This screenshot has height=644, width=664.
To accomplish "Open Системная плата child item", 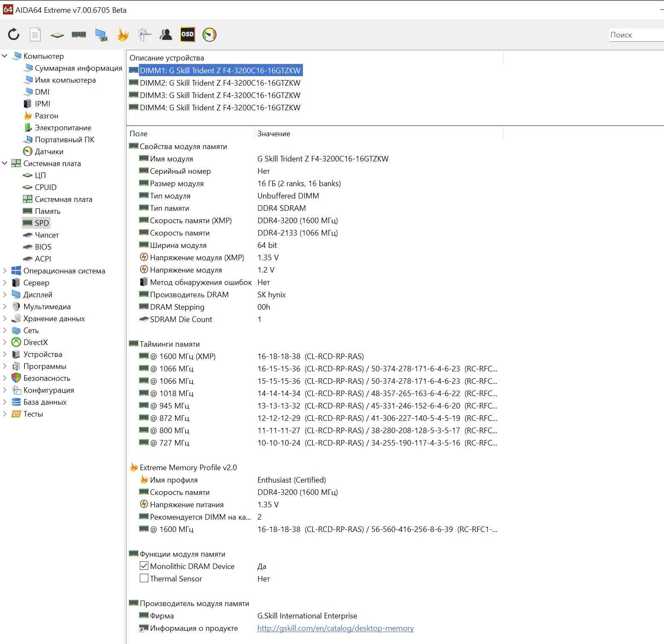I will pyautogui.click(x=64, y=199).
